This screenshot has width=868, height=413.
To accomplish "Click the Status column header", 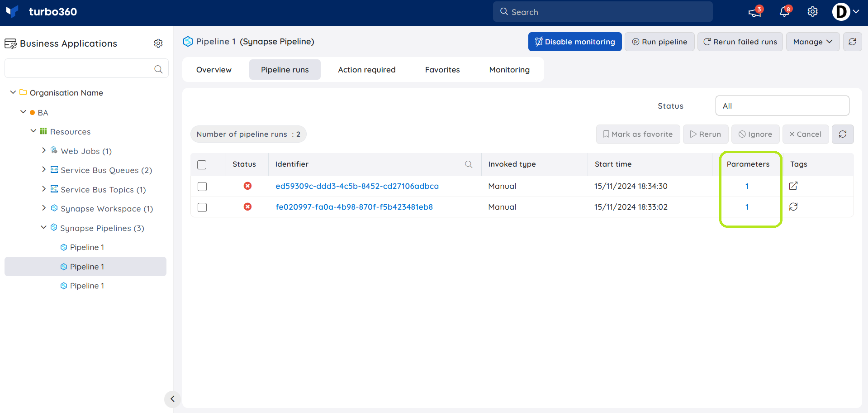I will [x=244, y=164].
